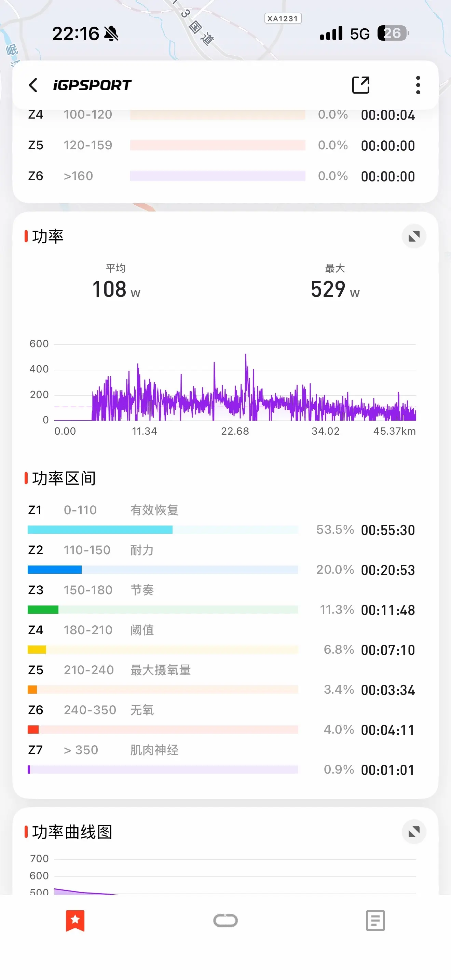Tap the Z3 节奏 green progress bar
This screenshot has height=980, width=451.
(x=163, y=610)
